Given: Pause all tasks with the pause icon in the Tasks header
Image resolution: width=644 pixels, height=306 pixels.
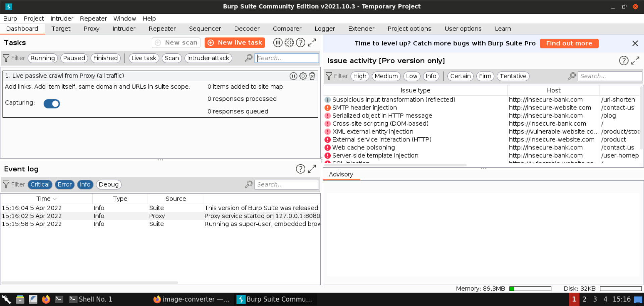Looking at the screenshot, I should pos(278,43).
